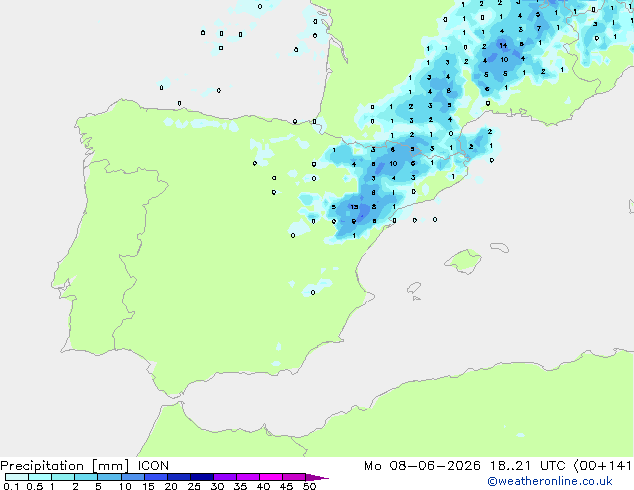Click the Menorca island outline
The width and height of the screenshot is (634, 490).
coord(500,247)
